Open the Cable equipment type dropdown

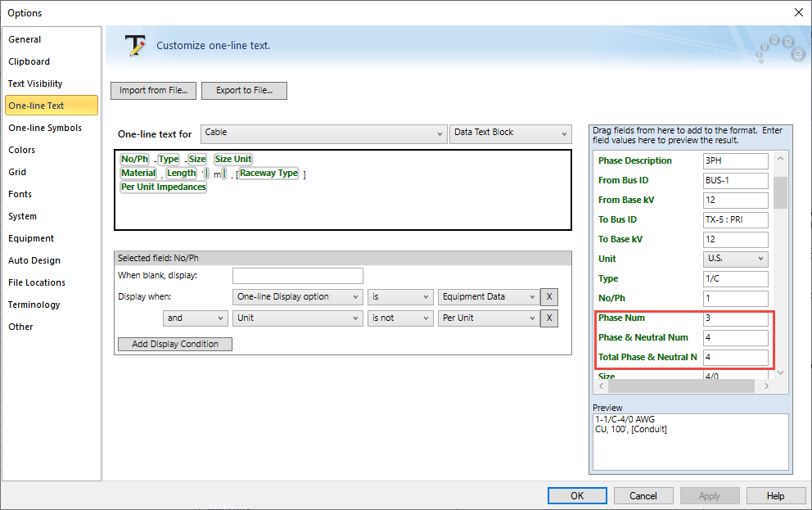coord(323,133)
